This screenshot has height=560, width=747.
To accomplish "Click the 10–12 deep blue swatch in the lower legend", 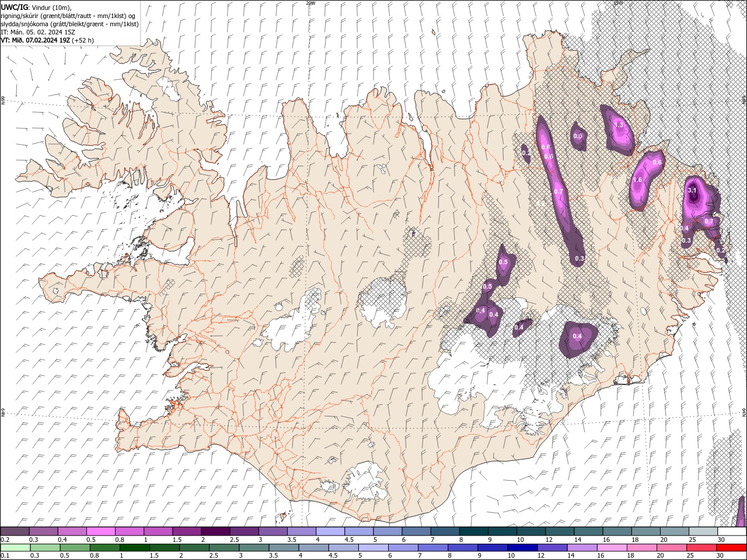I will (x=522, y=548).
